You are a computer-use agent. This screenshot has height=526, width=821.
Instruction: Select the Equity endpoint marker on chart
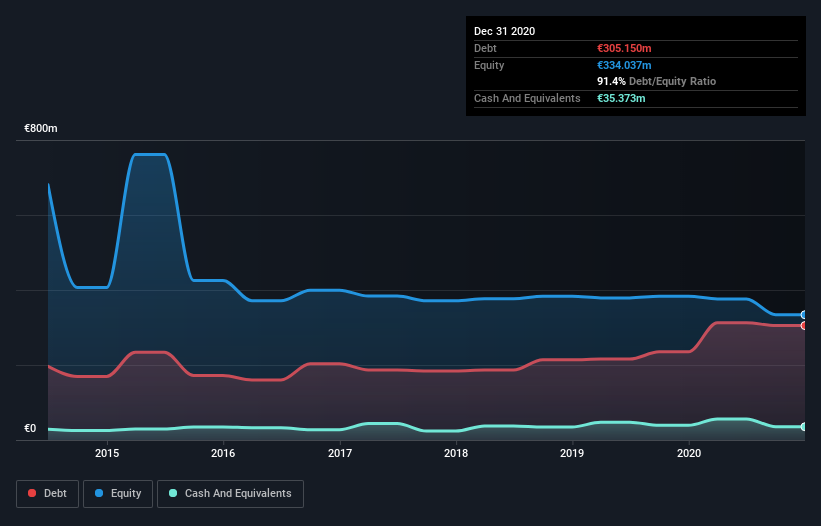[x=804, y=315]
